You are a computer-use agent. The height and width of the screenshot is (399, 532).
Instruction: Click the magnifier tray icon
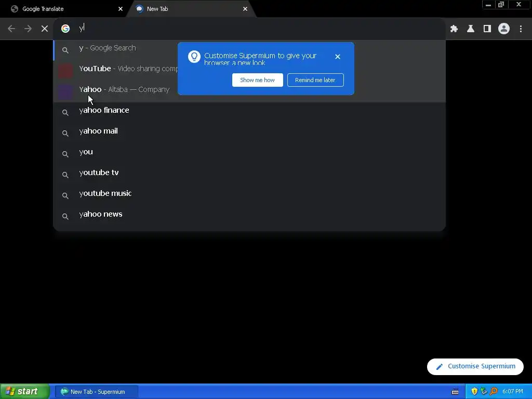point(494,392)
